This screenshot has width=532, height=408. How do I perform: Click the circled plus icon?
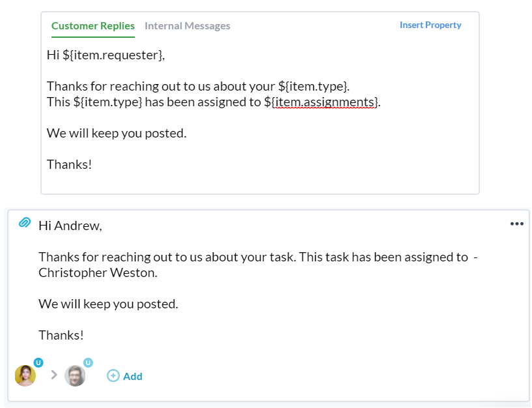click(x=113, y=375)
